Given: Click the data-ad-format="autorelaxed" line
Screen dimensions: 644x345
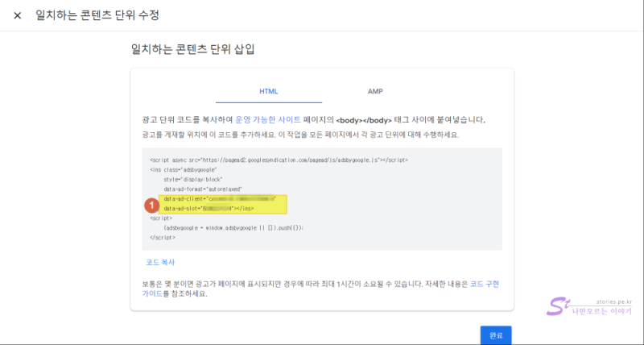Looking at the screenshot, I should [203, 189].
